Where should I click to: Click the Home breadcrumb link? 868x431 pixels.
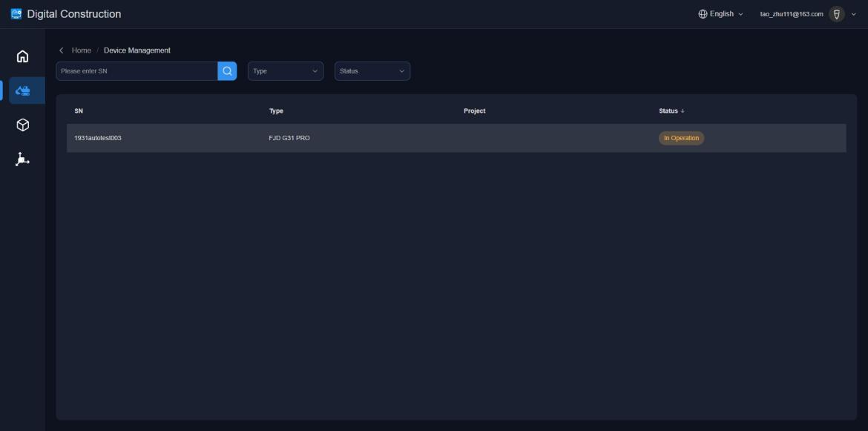(81, 50)
